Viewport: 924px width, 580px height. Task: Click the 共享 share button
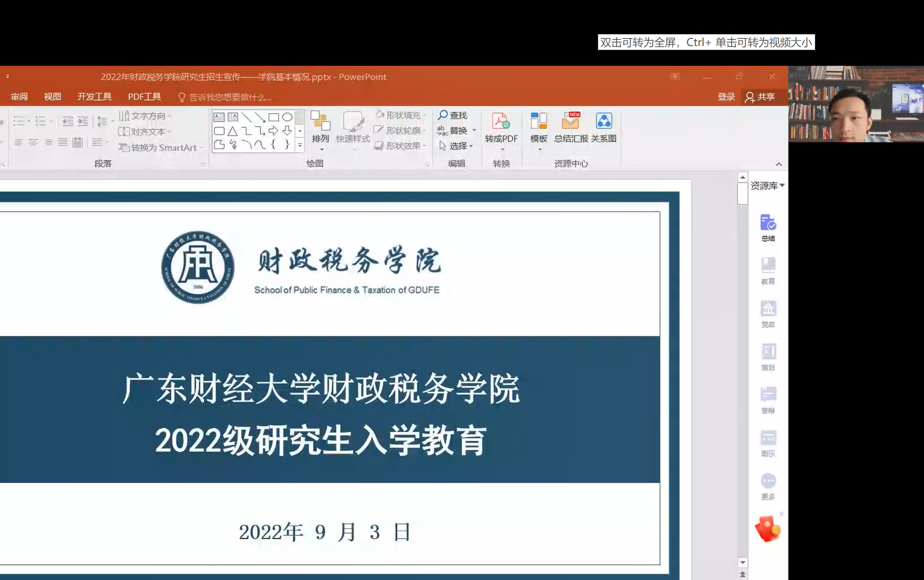tap(760, 97)
